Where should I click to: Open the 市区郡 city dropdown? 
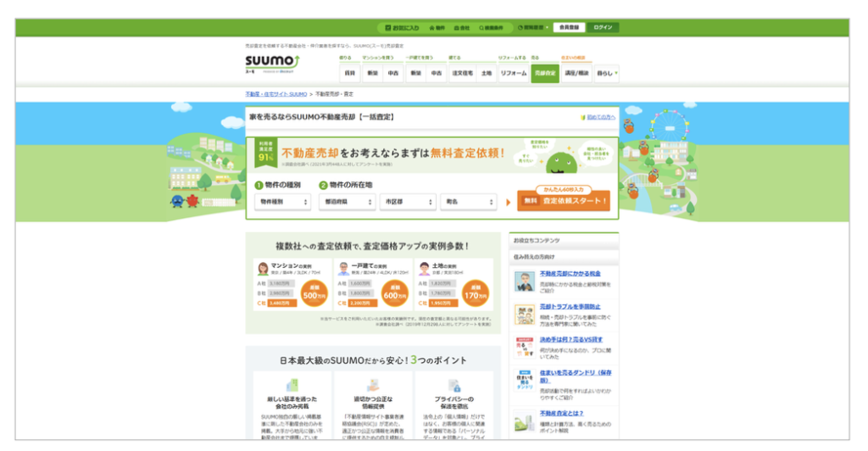pyautogui.click(x=406, y=202)
